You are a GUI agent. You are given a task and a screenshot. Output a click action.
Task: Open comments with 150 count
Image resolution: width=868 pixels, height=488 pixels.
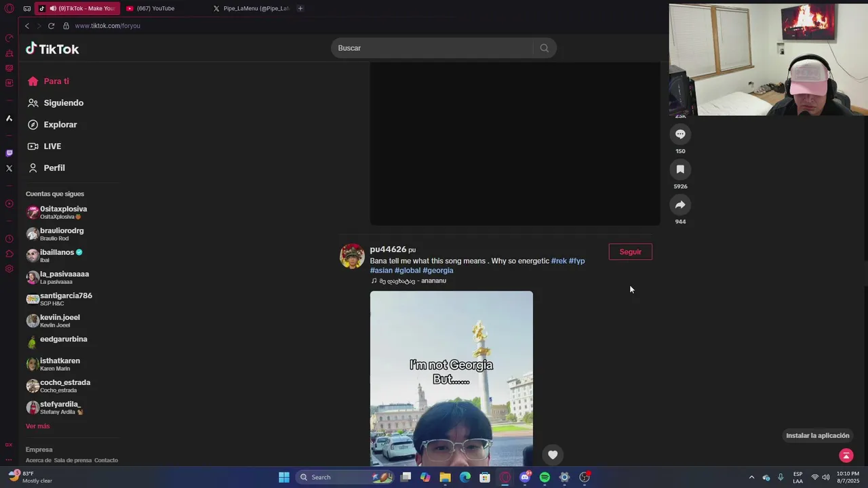point(680,134)
